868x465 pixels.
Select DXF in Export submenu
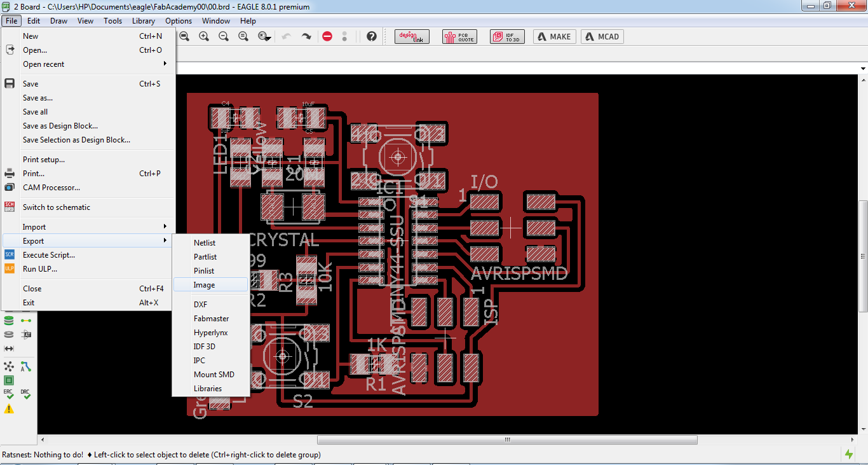point(211,305)
